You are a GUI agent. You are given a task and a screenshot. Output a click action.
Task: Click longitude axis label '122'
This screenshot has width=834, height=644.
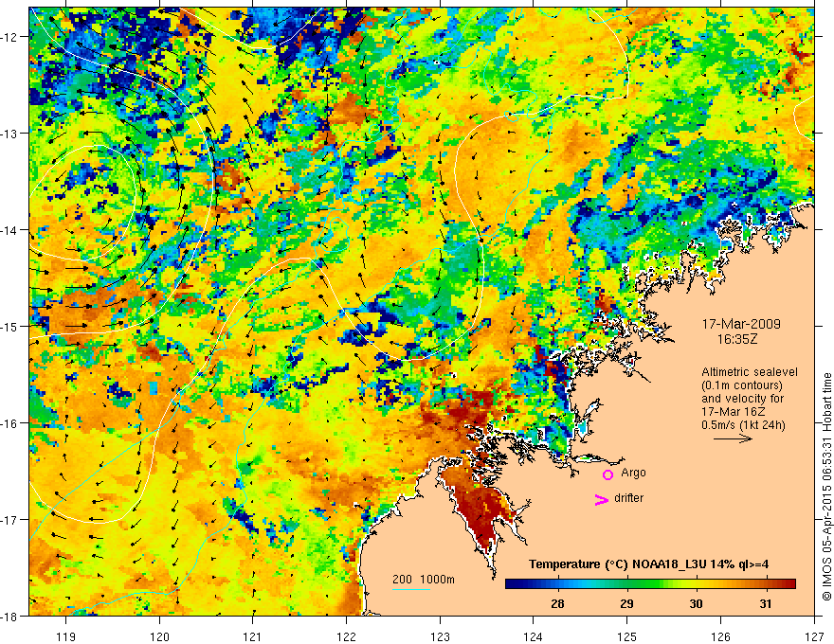pyautogui.click(x=346, y=636)
